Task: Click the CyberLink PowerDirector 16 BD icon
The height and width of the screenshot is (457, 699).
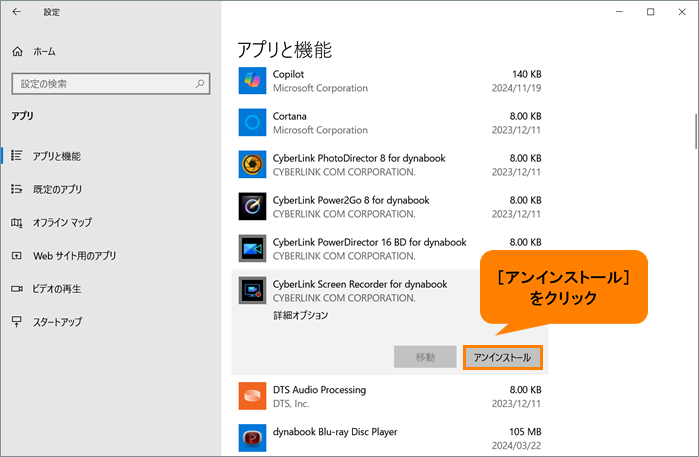Action: tap(252, 248)
